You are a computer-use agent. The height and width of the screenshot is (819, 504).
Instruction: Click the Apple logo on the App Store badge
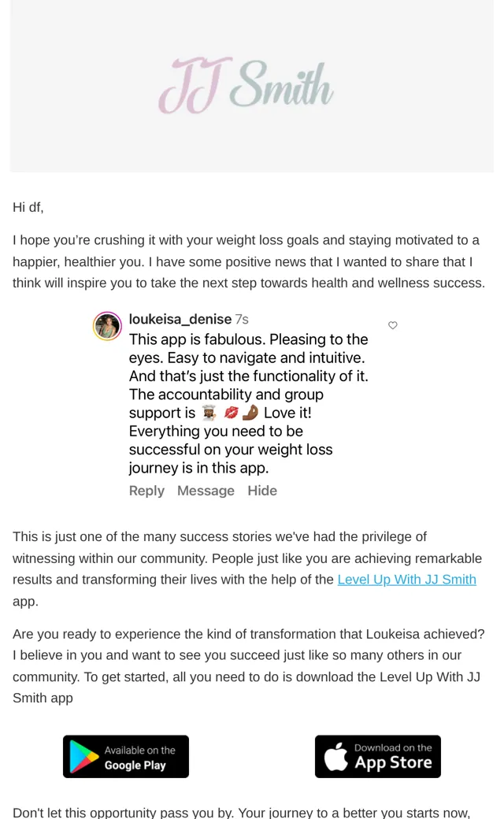point(335,756)
